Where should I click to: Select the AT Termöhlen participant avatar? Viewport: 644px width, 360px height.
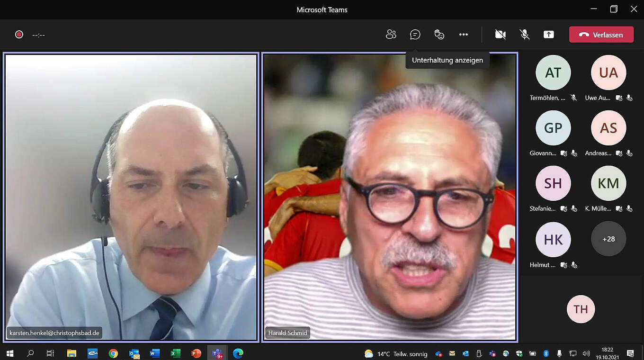pyautogui.click(x=553, y=72)
